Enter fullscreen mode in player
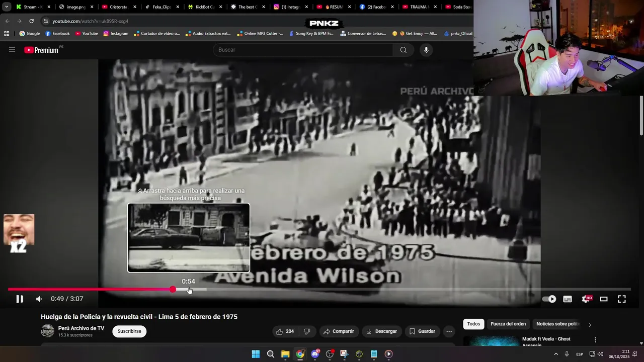Image resolution: width=644 pixels, height=362 pixels. click(x=622, y=299)
